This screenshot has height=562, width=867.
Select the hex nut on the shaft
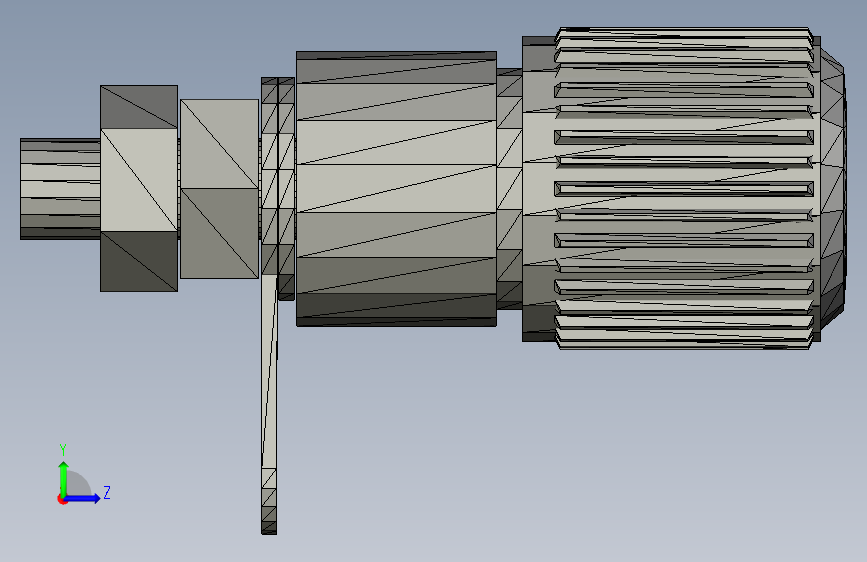139,188
